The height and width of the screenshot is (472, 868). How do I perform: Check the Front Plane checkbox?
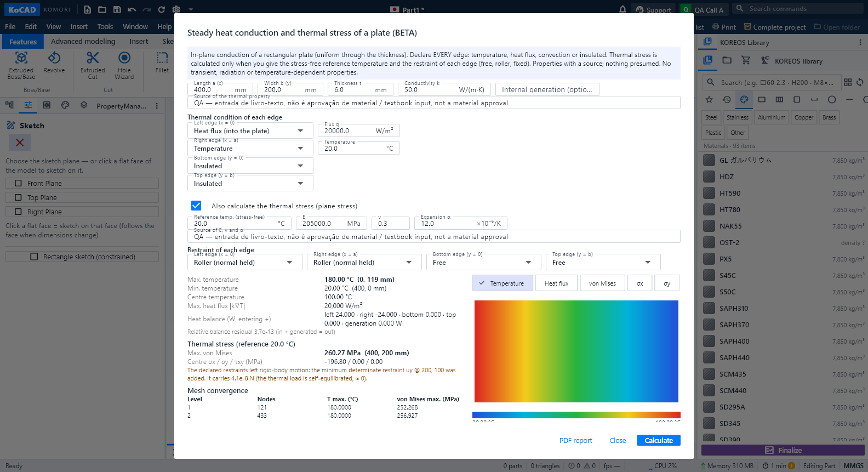coord(19,183)
